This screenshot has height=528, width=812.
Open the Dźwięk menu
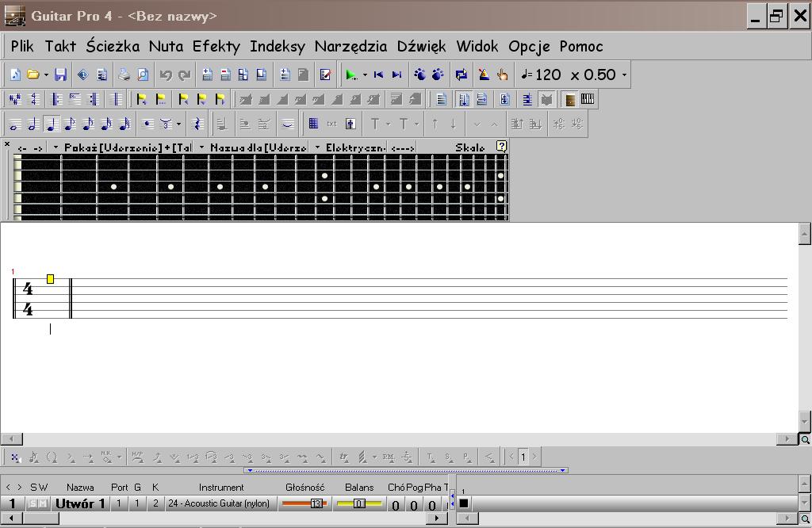[x=422, y=47]
